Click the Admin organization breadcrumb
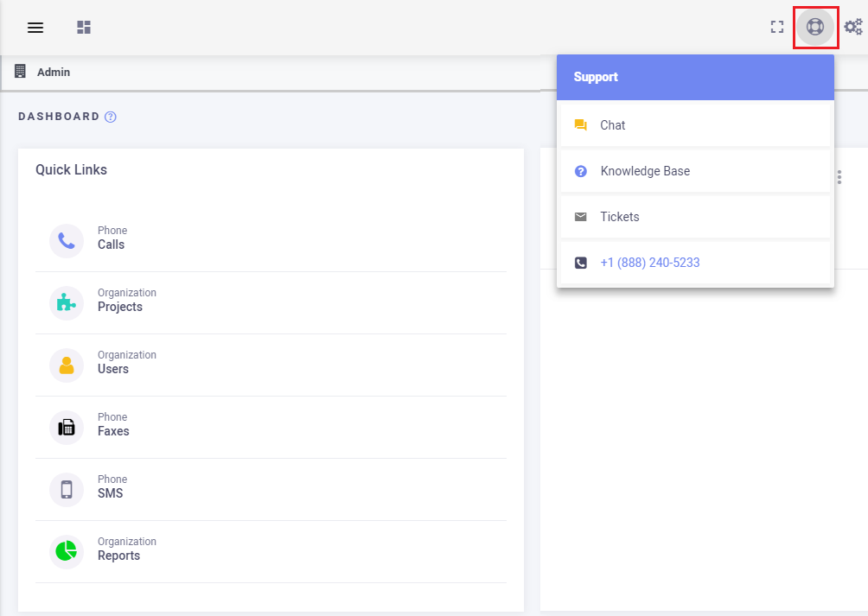868x616 pixels. tap(53, 73)
